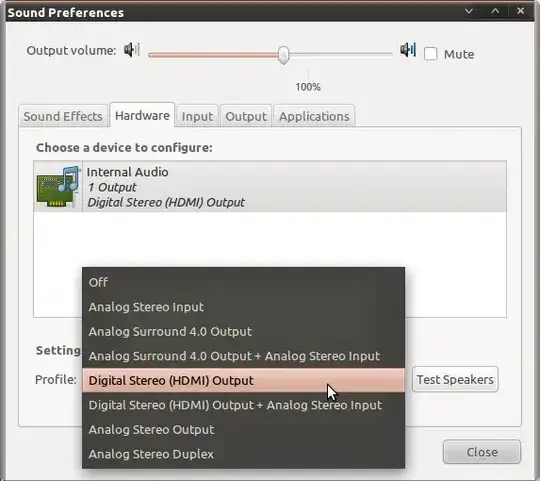Click the Output volume slider handle
The width and height of the screenshot is (540, 481).
(283, 55)
